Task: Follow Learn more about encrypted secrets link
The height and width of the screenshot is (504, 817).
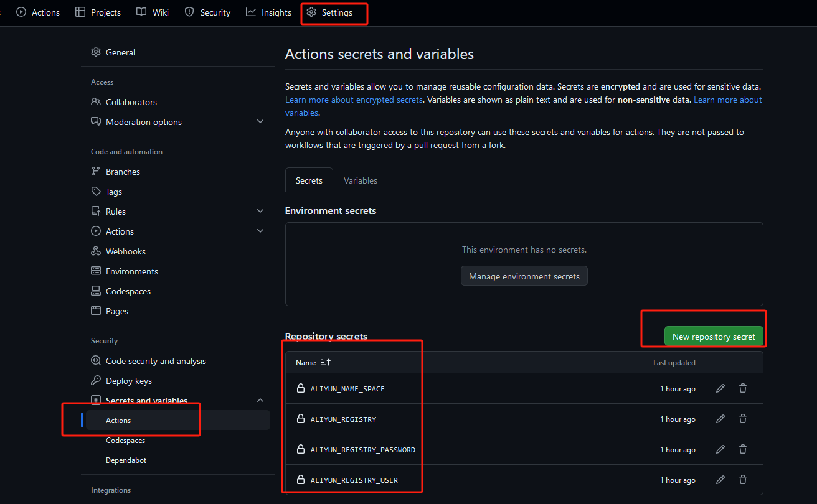Action: pos(354,100)
